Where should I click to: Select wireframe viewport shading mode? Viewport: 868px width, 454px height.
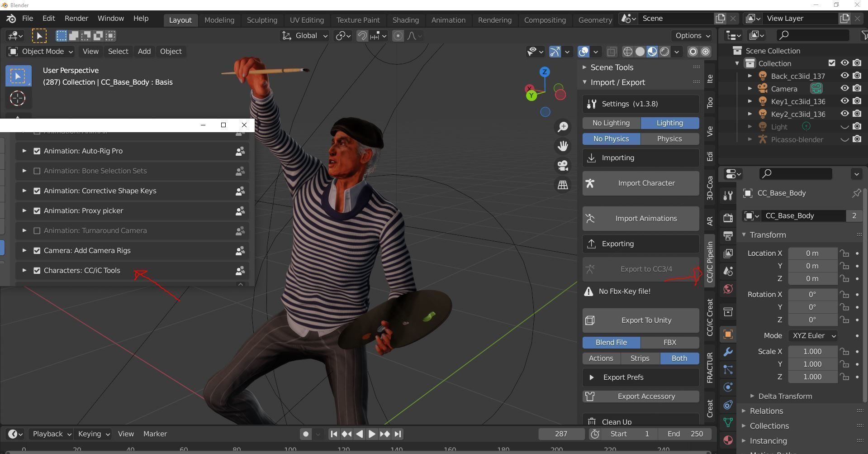pos(627,52)
